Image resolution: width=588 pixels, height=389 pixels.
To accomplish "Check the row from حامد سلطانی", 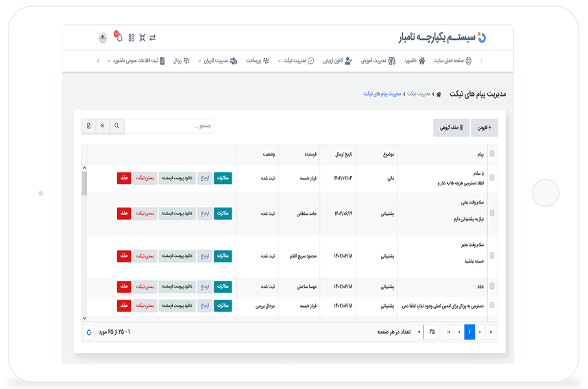I will [492, 214].
